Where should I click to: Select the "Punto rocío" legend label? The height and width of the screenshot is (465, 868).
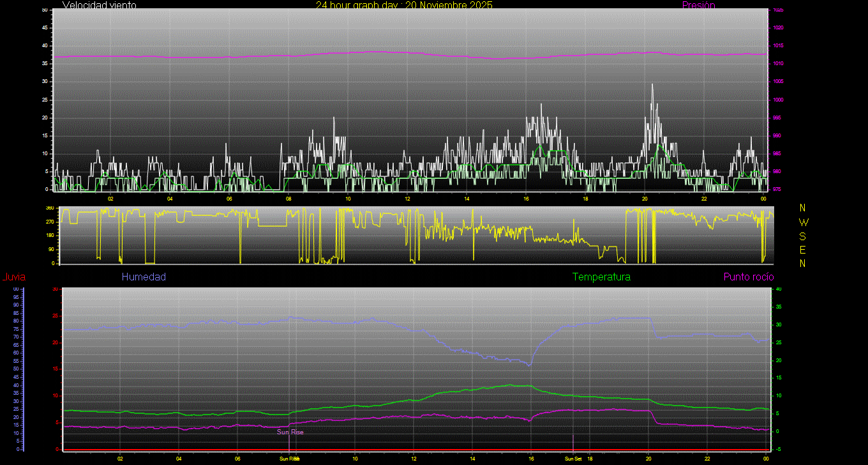click(749, 277)
